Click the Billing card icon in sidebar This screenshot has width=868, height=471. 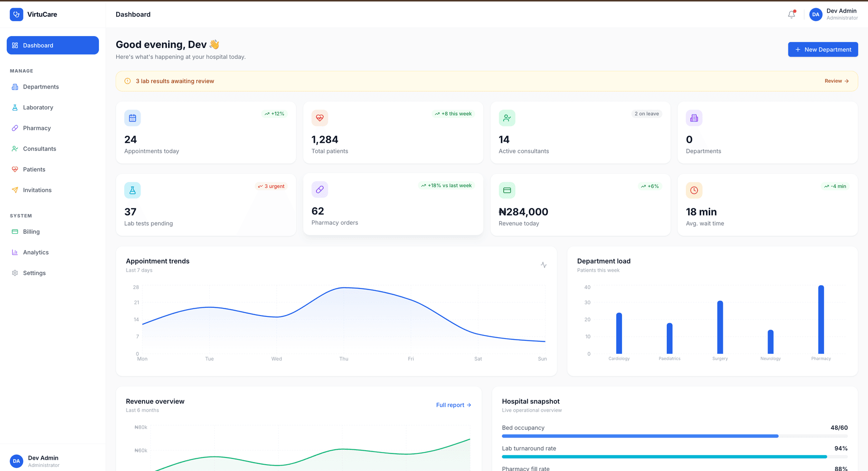coord(15,231)
